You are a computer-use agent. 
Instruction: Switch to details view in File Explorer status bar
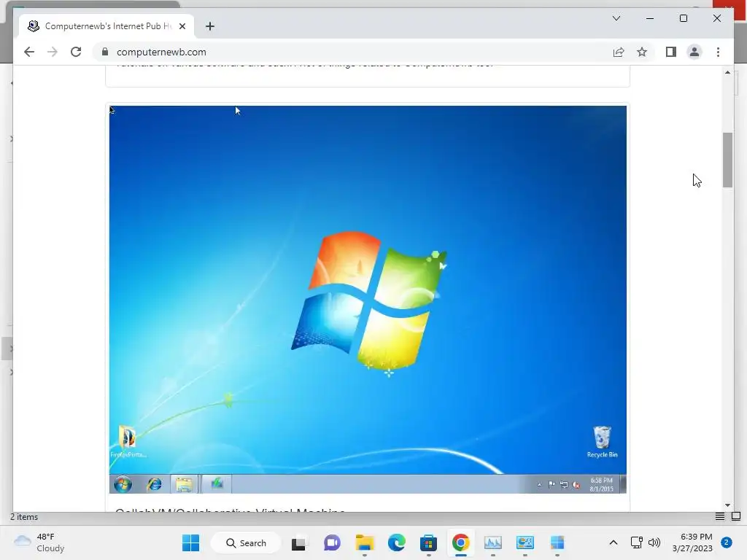(720, 517)
